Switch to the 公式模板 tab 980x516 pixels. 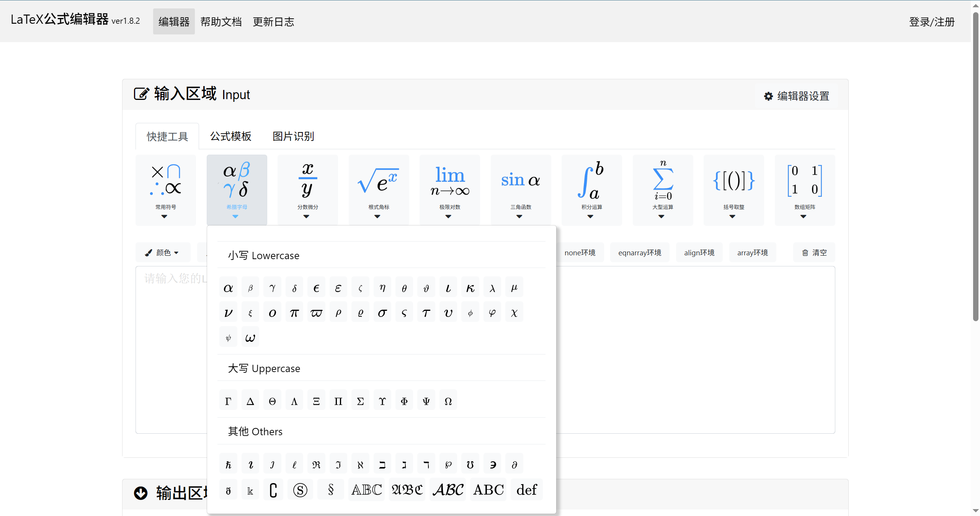coord(230,136)
